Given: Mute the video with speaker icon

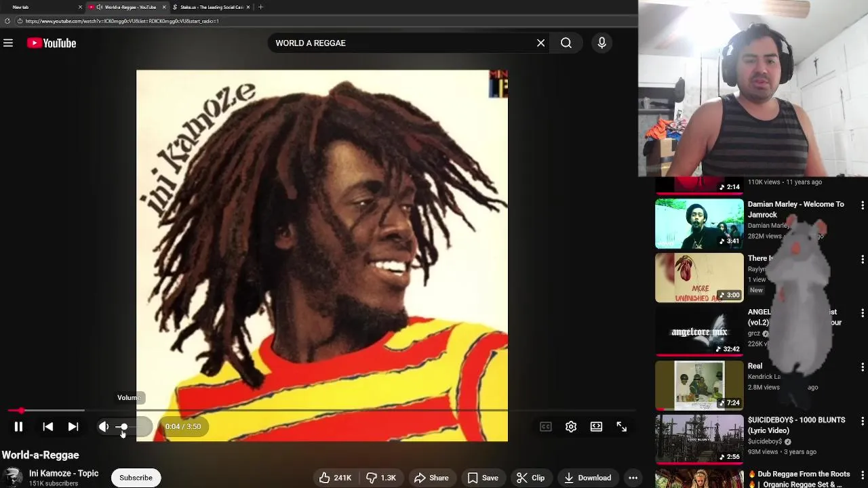Looking at the screenshot, I should 104,426.
